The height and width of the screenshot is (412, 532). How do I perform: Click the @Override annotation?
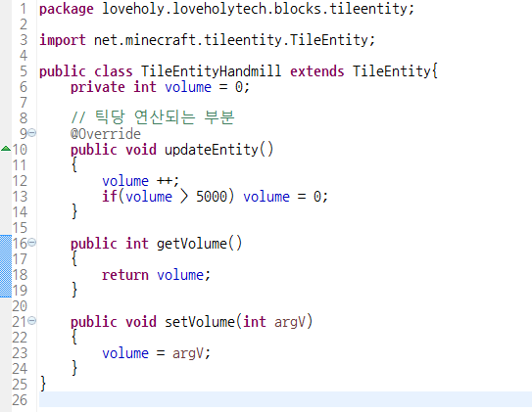[x=106, y=134]
